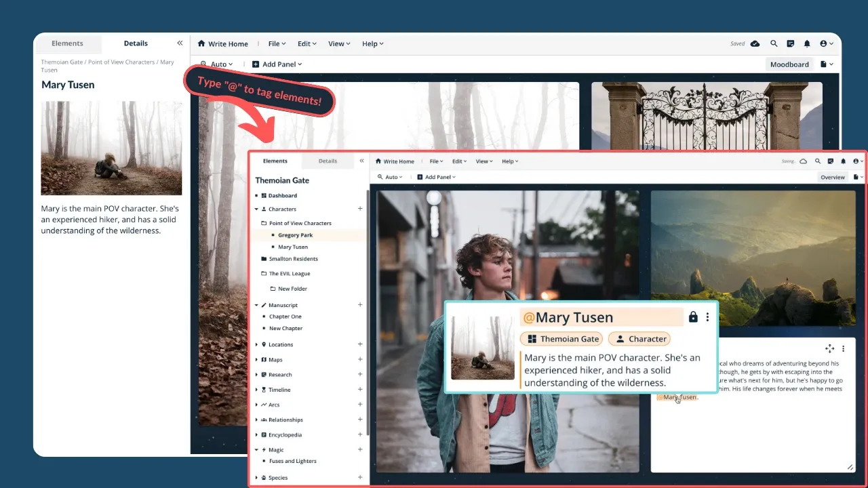This screenshot has width=868, height=488.
Task: Select Chapter One in the Manuscript list
Action: coord(285,317)
